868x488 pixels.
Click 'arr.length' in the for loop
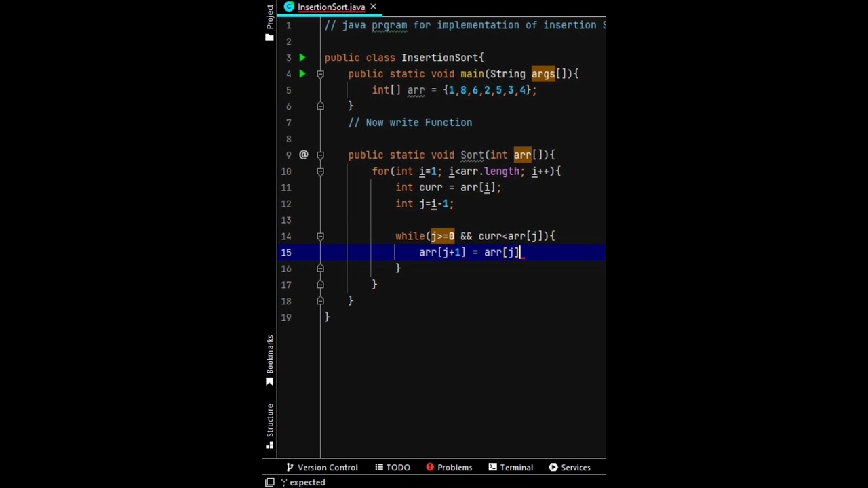(490, 171)
